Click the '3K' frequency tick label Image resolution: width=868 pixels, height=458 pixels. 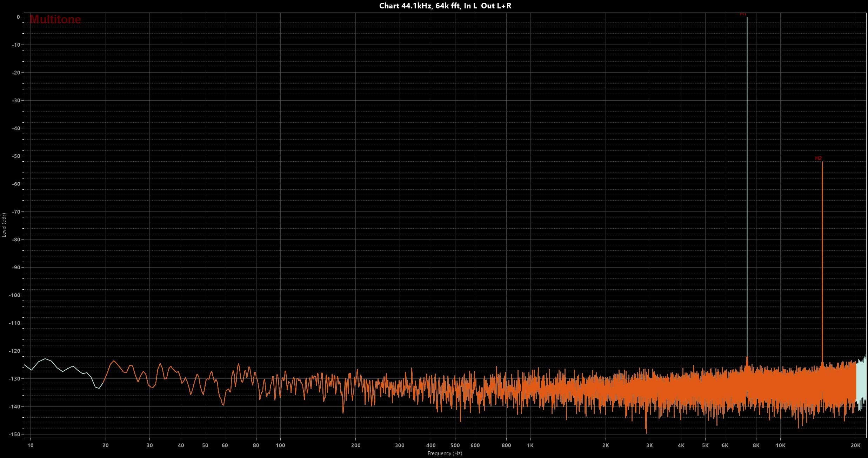[649, 446]
